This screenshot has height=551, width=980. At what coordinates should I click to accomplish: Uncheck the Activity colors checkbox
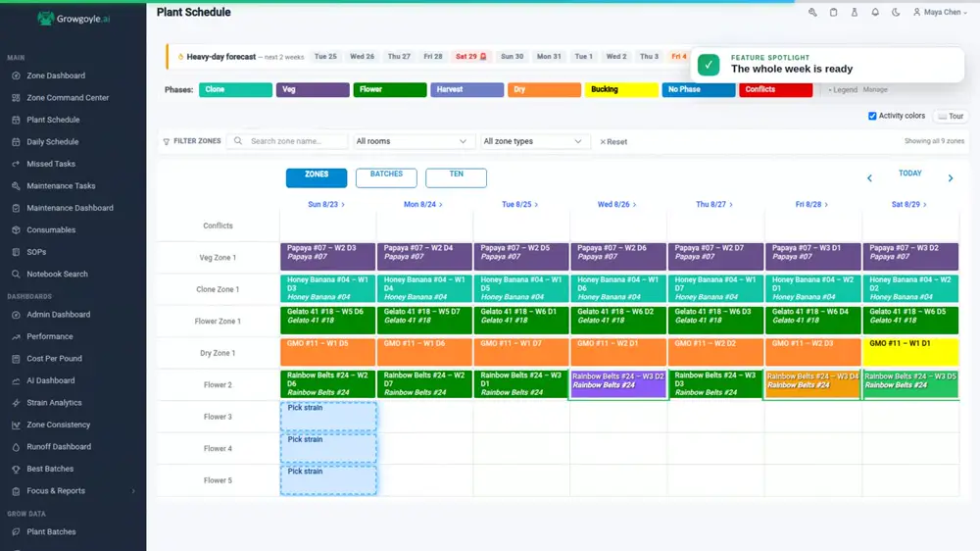[872, 116]
